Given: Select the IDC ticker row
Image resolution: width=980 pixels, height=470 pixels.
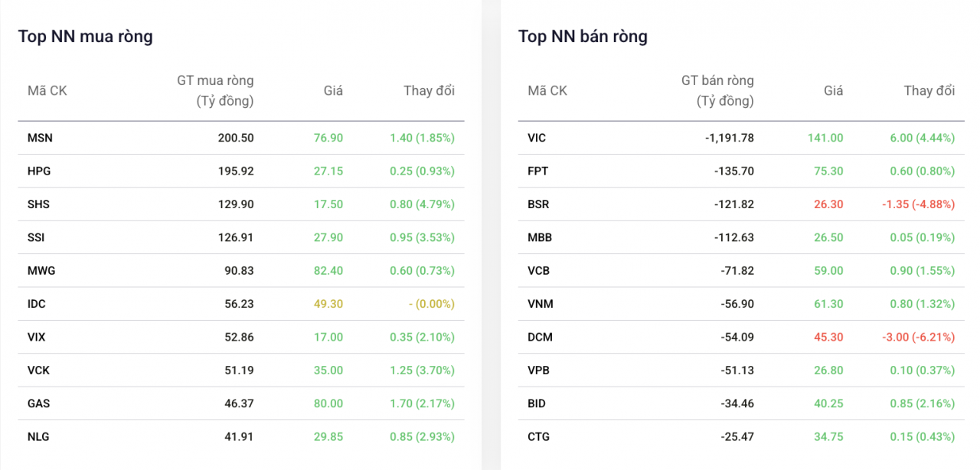Looking at the screenshot, I should coord(37,304).
